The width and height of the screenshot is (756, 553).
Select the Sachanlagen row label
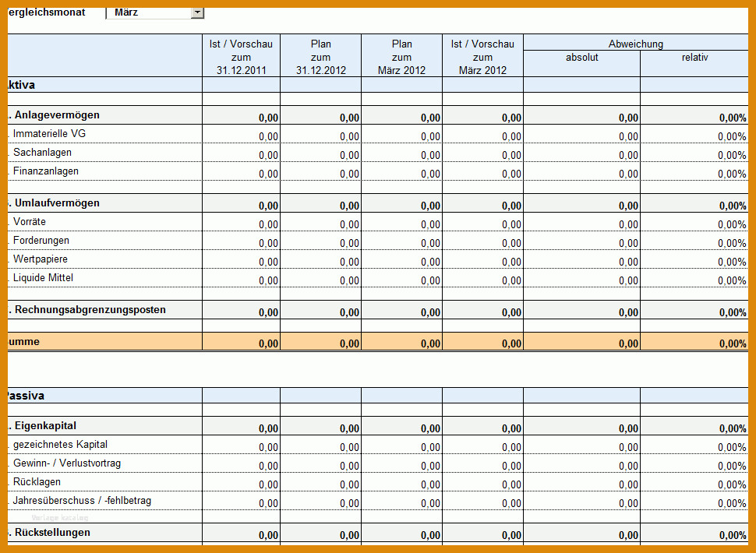click(x=42, y=152)
